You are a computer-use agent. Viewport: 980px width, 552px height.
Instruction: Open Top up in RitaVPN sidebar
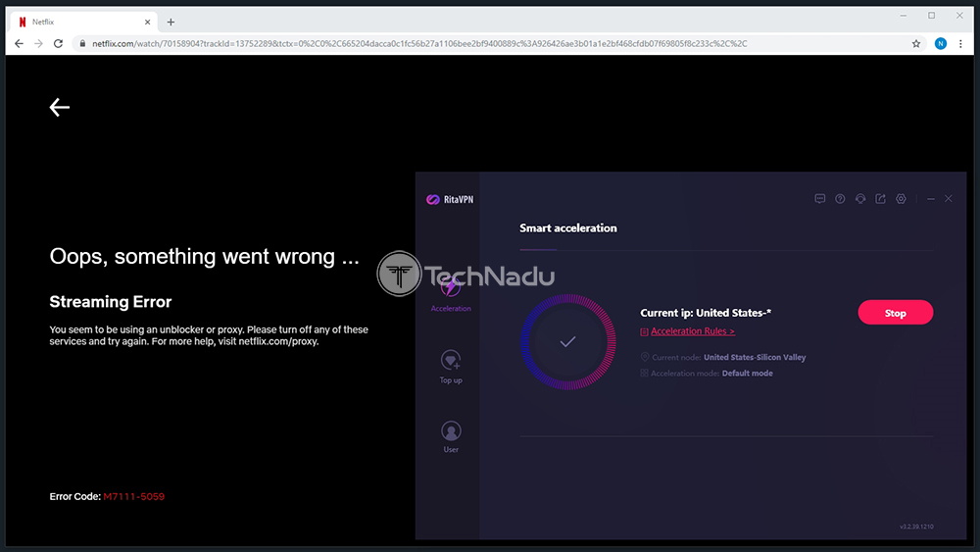451,367
